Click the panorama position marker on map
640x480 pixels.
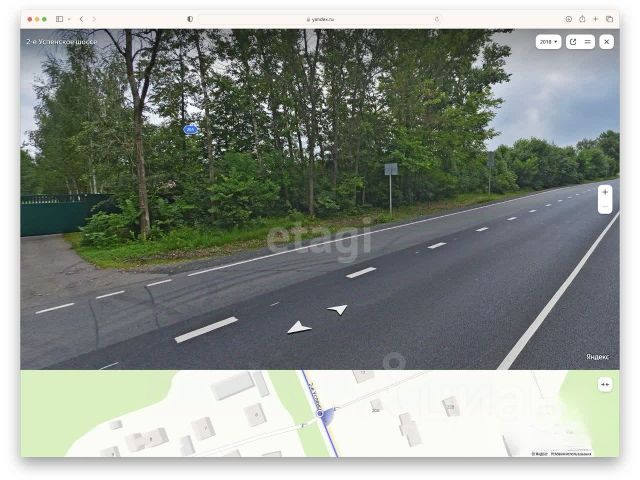320,414
